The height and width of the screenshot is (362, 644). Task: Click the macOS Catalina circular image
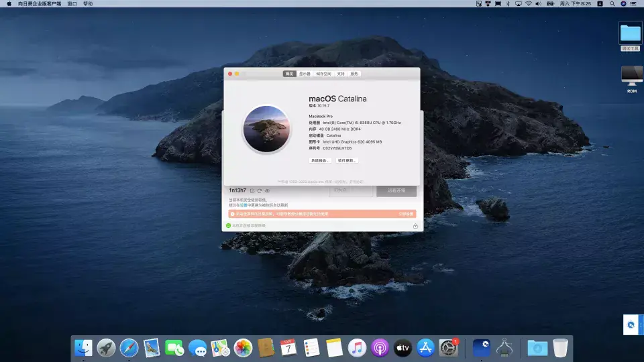coord(266,129)
